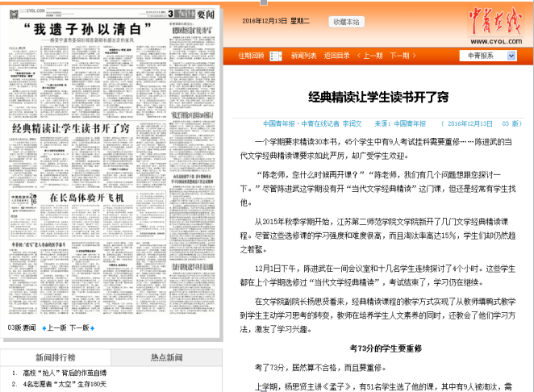Go to previous page 上一版
The height and width of the screenshot is (392, 534).
[55, 328]
